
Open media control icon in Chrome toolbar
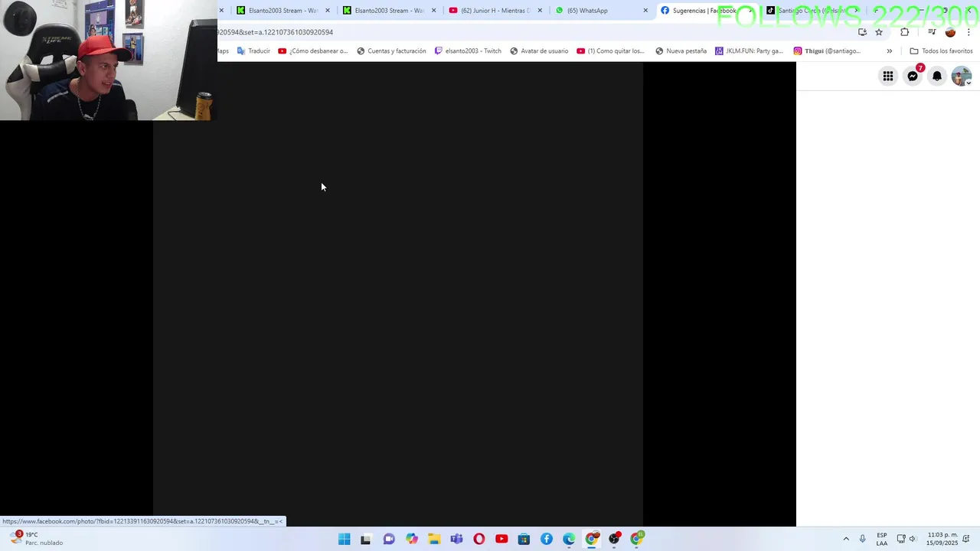[932, 32]
